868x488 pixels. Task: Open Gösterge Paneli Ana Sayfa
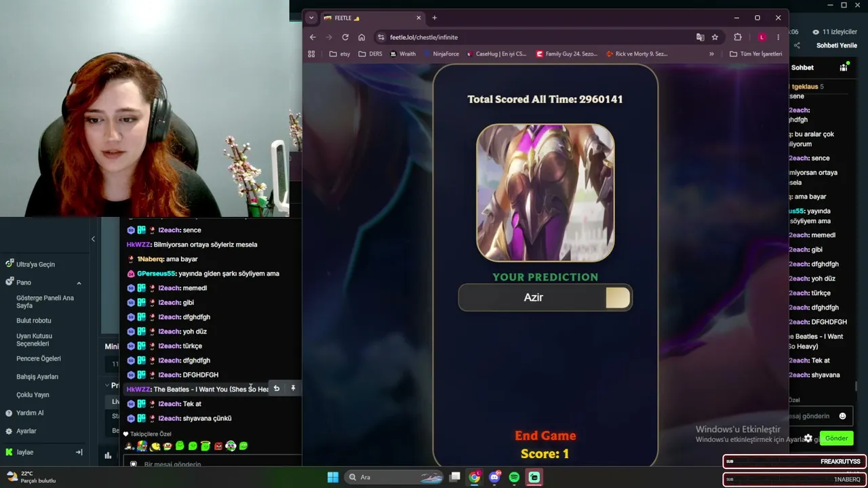click(x=45, y=302)
